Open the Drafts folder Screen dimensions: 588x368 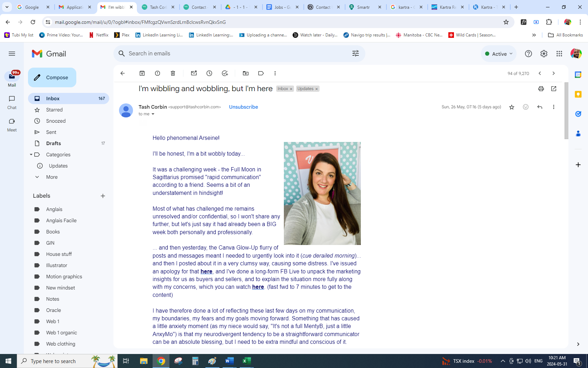pos(54,143)
